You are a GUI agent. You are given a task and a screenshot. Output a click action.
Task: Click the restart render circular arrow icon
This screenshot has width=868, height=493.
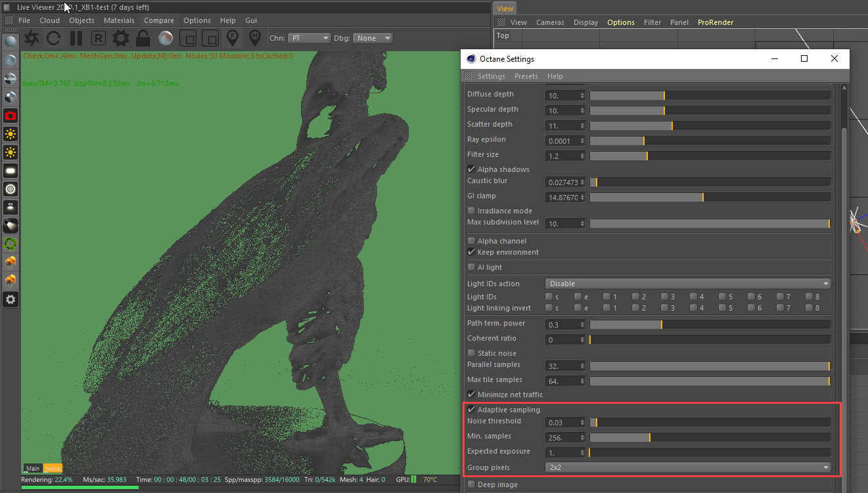point(54,38)
